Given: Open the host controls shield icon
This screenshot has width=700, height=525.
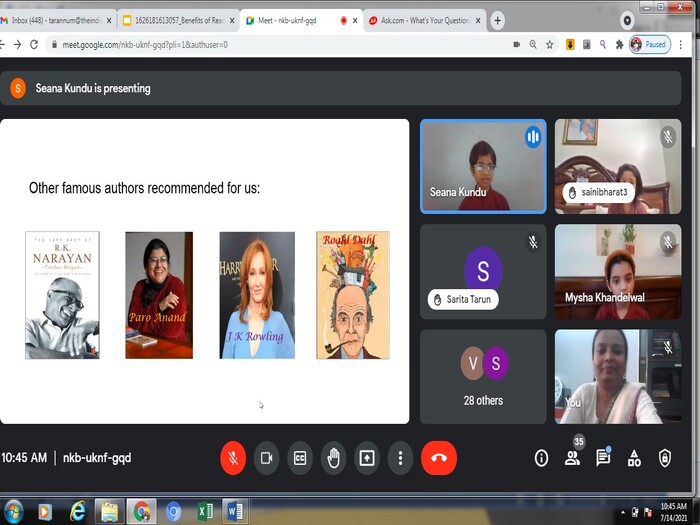Looking at the screenshot, I should [x=665, y=458].
